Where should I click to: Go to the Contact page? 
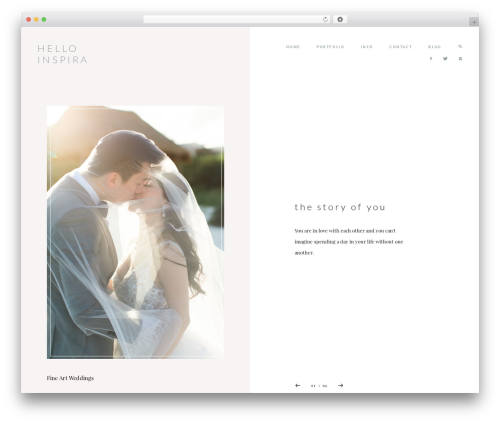click(401, 47)
